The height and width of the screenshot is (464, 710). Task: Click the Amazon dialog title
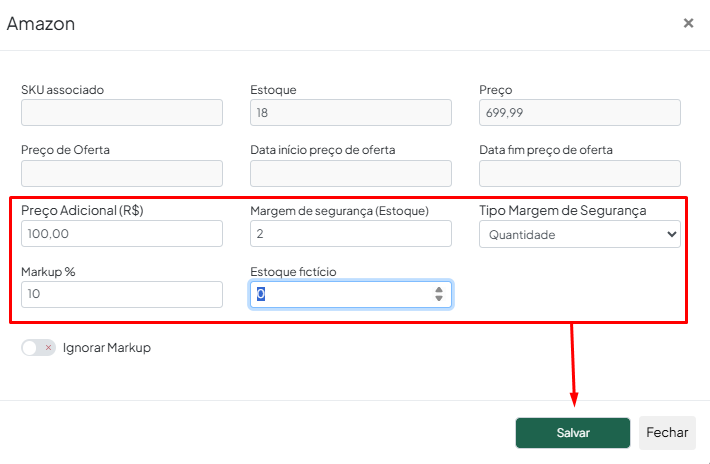[x=41, y=24]
